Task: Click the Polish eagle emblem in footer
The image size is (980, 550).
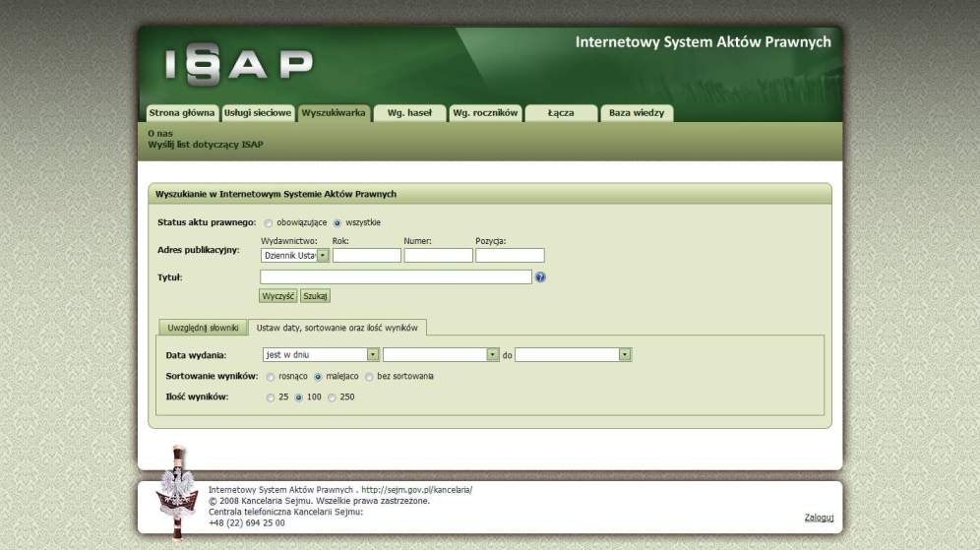Action: pyautogui.click(x=177, y=493)
